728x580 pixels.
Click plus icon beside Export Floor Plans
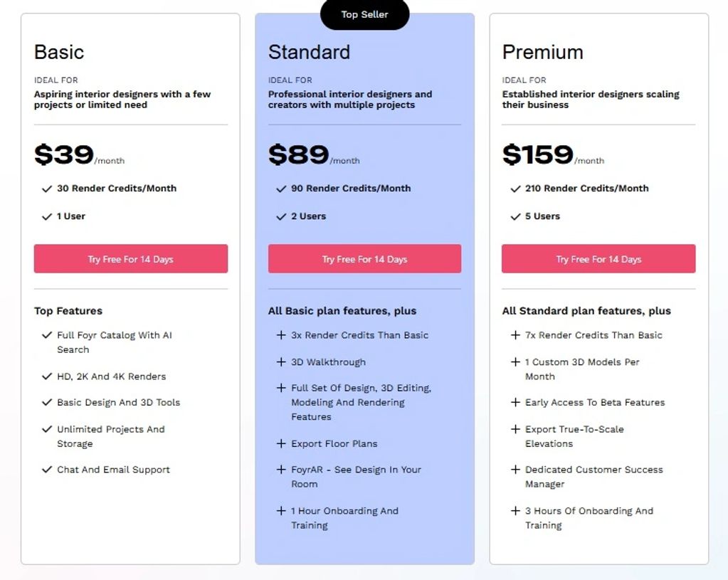click(281, 443)
